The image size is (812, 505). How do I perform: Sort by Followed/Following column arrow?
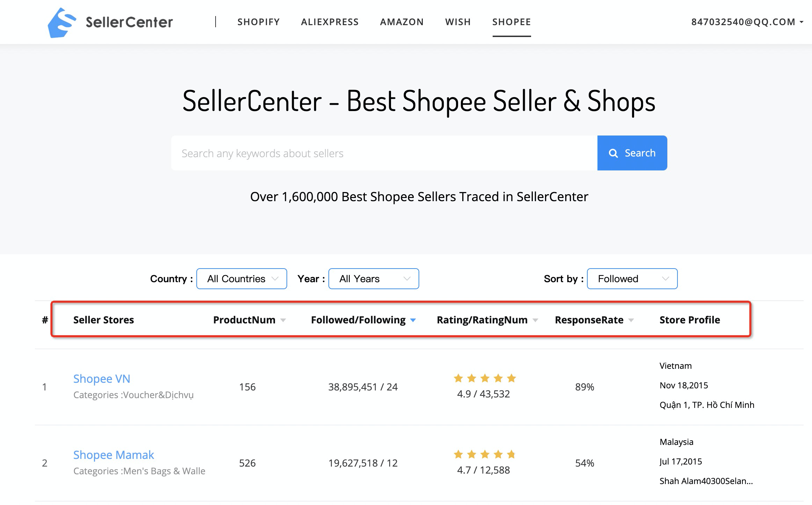point(413,320)
